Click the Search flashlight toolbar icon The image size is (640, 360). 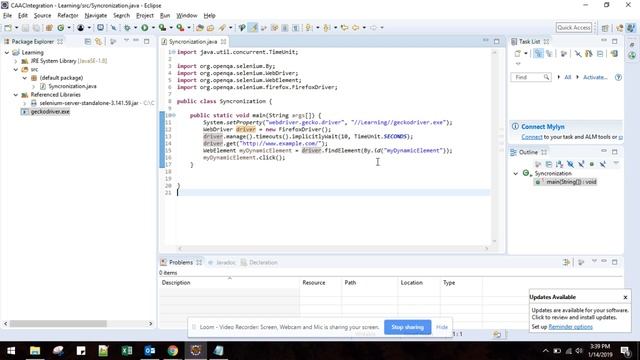222,28
